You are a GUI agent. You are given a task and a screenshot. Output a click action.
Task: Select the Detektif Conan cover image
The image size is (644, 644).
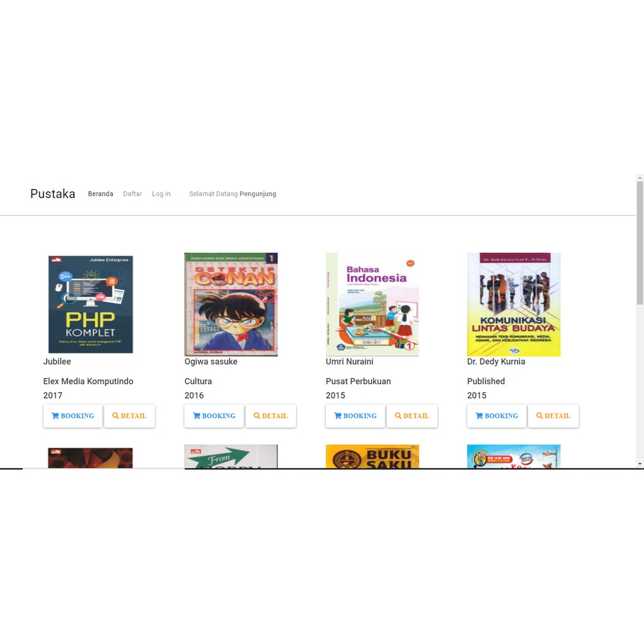tap(231, 304)
